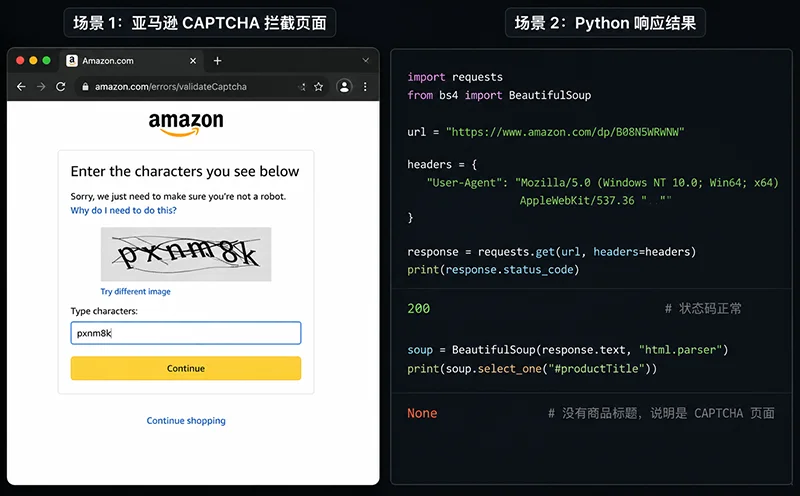Click the soup = BeautifulSoup line
800x496 pixels.
click(567, 350)
